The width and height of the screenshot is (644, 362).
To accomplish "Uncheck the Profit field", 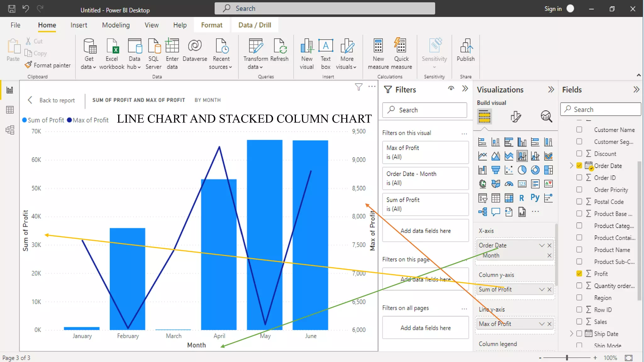I will tap(579, 274).
